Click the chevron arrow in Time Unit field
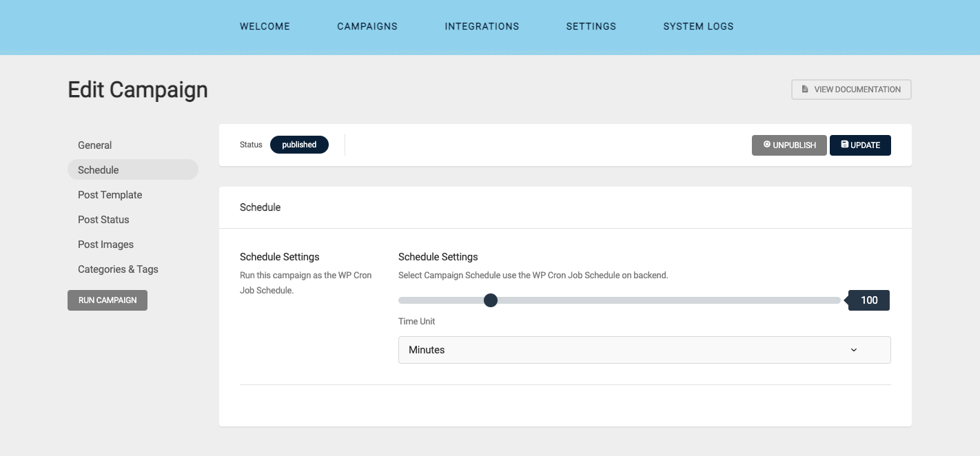Image resolution: width=980 pixels, height=456 pixels. pyautogui.click(x=854, y=350)
